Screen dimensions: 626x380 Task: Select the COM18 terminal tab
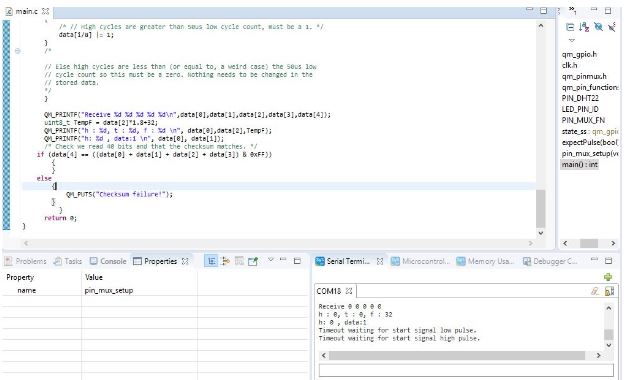click(x=329, y=291)
